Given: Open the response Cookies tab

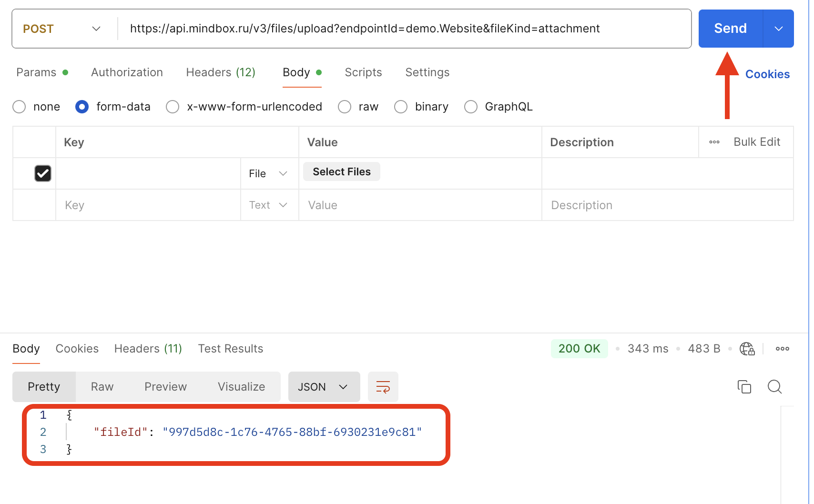Looking at the screenshot, I should [77, 349].
